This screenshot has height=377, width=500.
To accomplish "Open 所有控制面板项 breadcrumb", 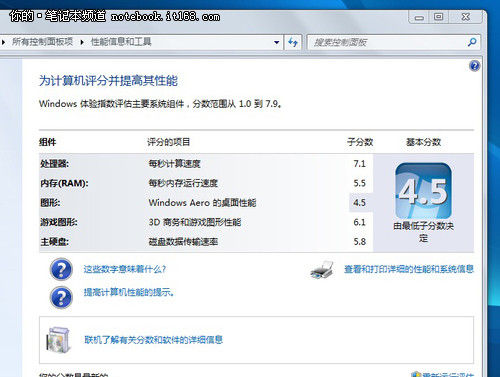I will pyautogui.click(x=42, y=42).
